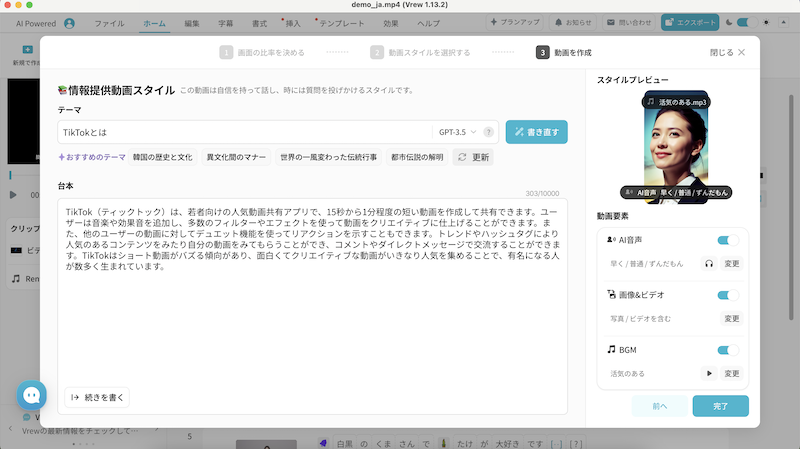This screenshot has width=800, height=449.
Task: Click the [?] token in the bottom caption row
Action: (x=576, y=444)
